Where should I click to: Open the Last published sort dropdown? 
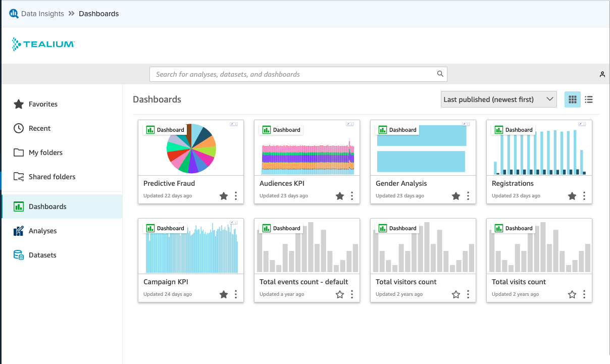[498, 99]
